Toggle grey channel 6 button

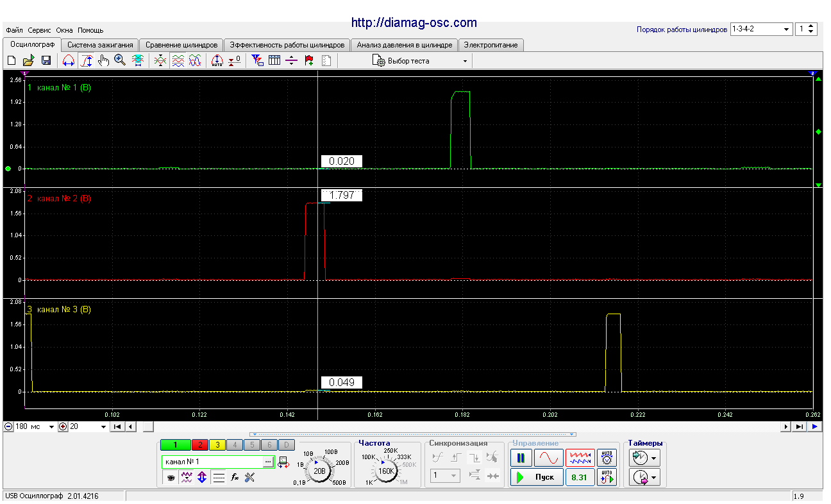point(270,445)
